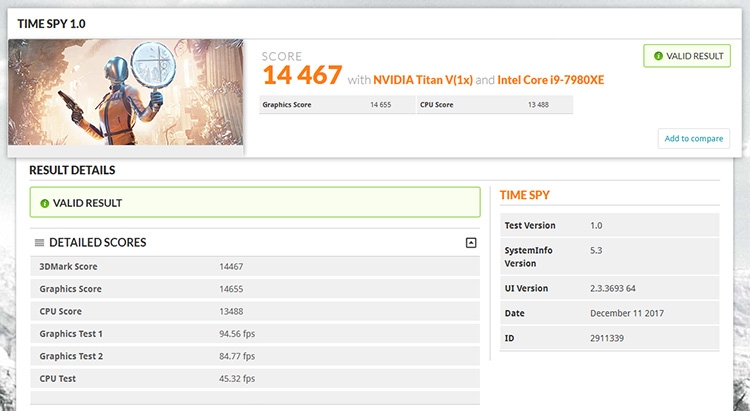Click the CPU Score 13 488 summary cell
The width and height of the screenshot is (750, 411).
pyautogui.click(x=495, y=105)
